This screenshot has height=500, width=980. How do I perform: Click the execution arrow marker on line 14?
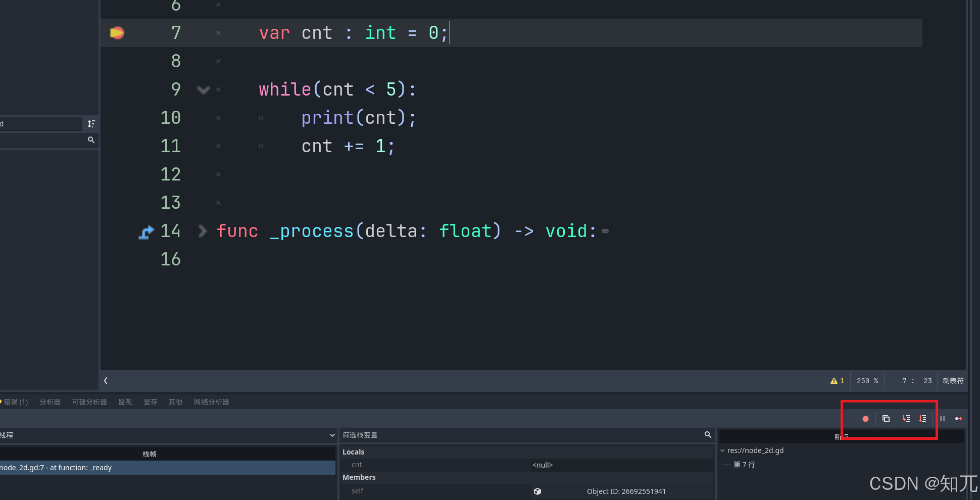[x=146, y=231]
